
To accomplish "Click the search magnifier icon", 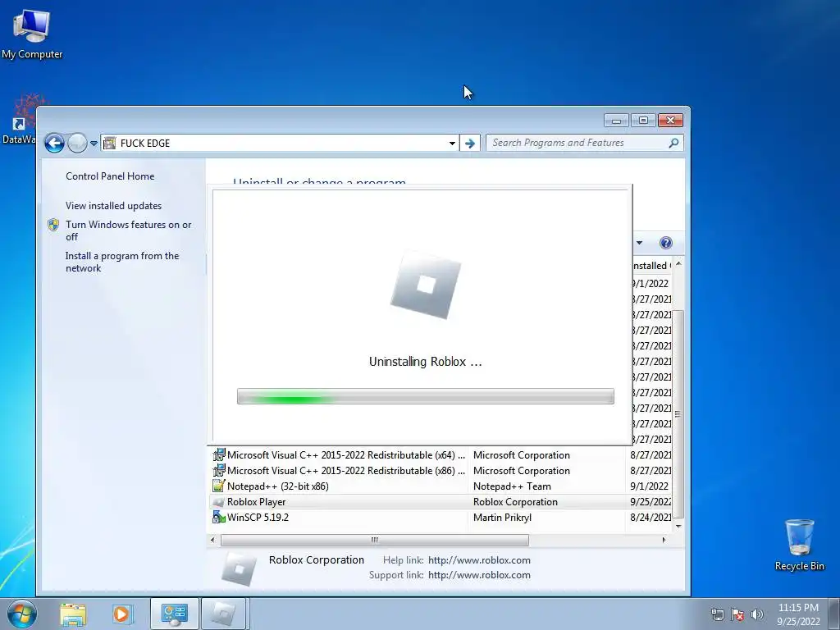I will click(x=674, y=143).
